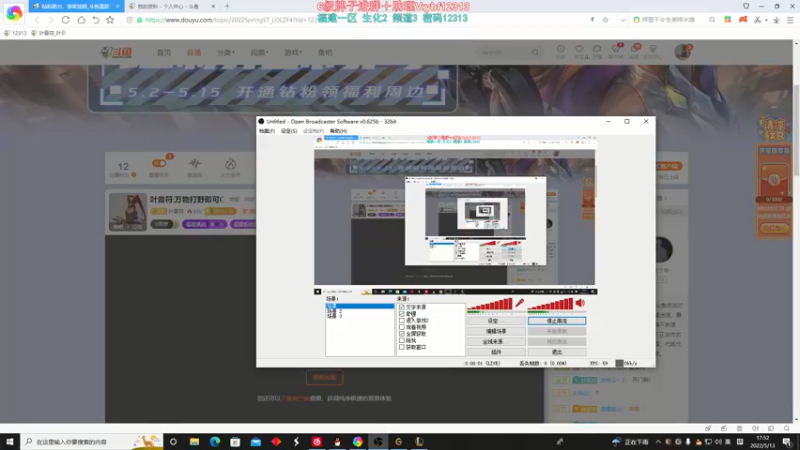
Task: Adjust the microphone volume bar in OBS
Action: pyautogui.click(x=490, y=304)
